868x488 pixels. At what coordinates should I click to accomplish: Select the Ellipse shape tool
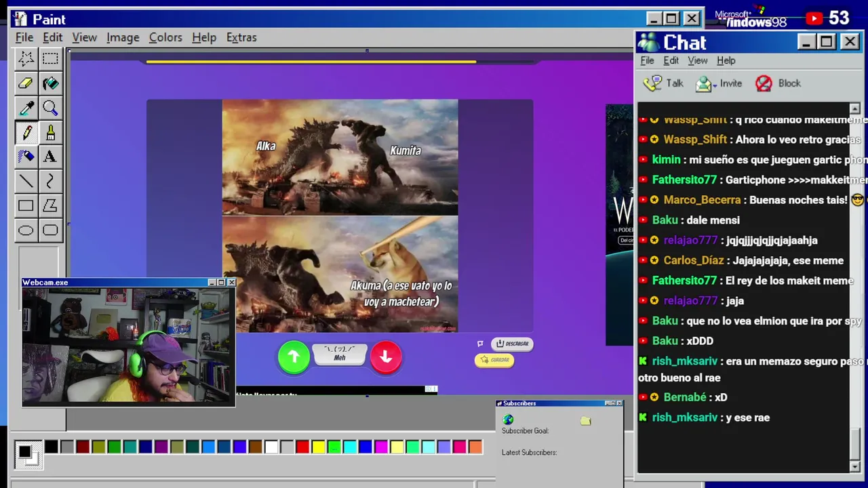coord(26,230)
